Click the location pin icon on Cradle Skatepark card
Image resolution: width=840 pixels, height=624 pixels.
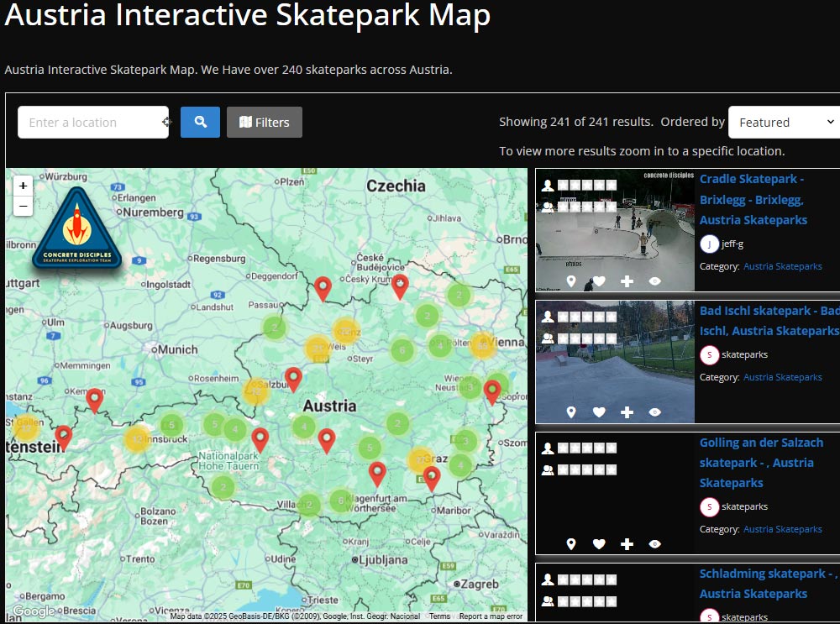[x=571, y=281]
